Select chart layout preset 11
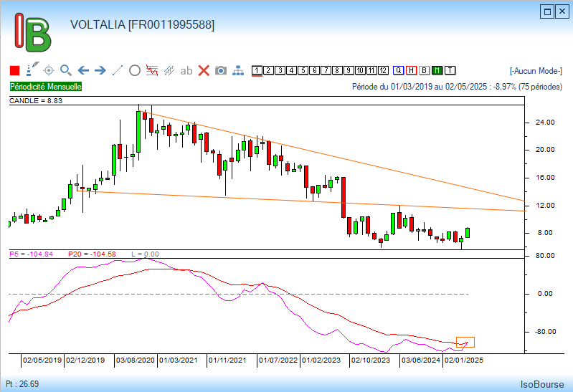 [371, 70]
